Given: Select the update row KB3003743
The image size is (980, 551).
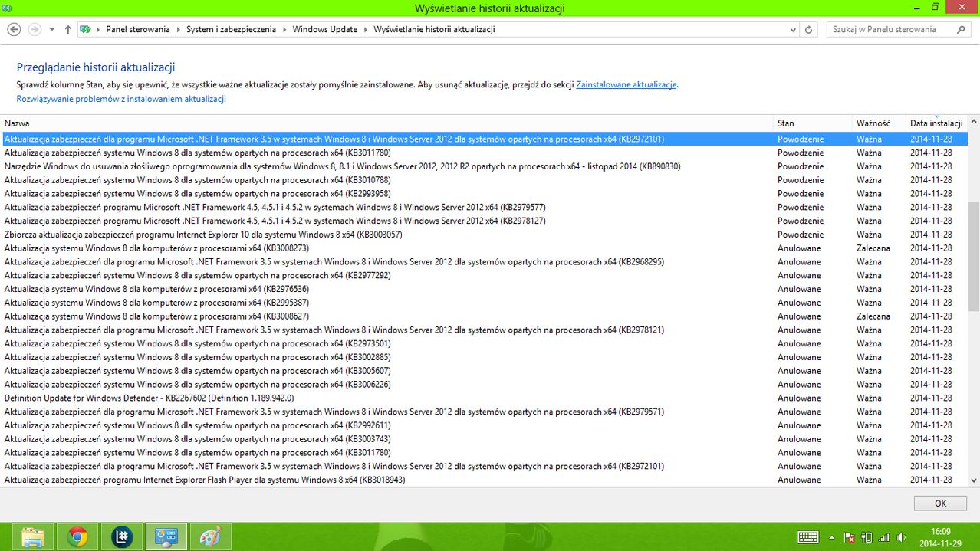Looking at the screenshot, I should click(484, 439).
